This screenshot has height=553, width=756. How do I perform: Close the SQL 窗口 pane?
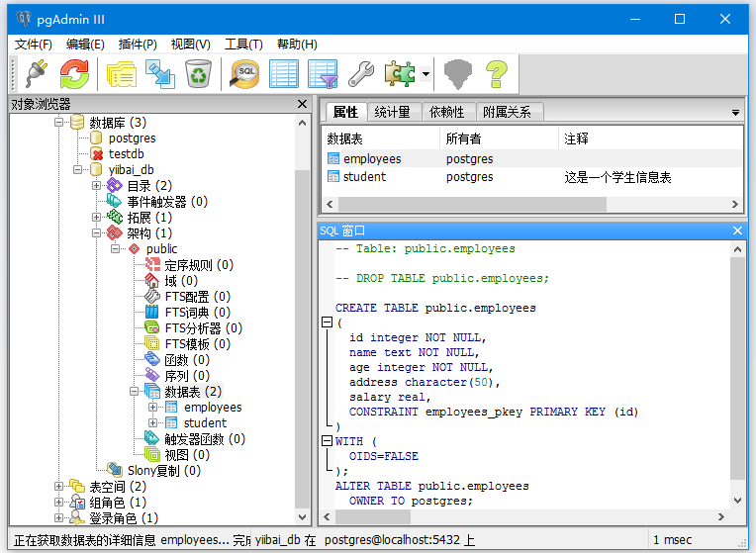(x=737, y=230)
